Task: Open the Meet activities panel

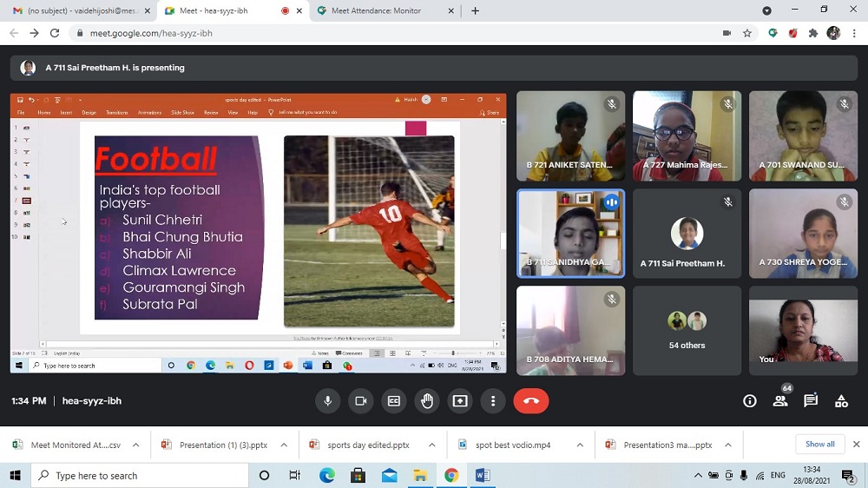Action: (841, 401)
